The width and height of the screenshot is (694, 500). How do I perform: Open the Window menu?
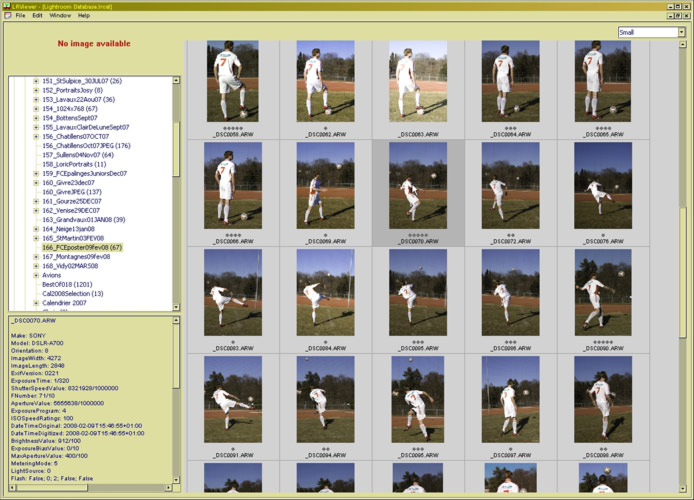tap(60, 16)
